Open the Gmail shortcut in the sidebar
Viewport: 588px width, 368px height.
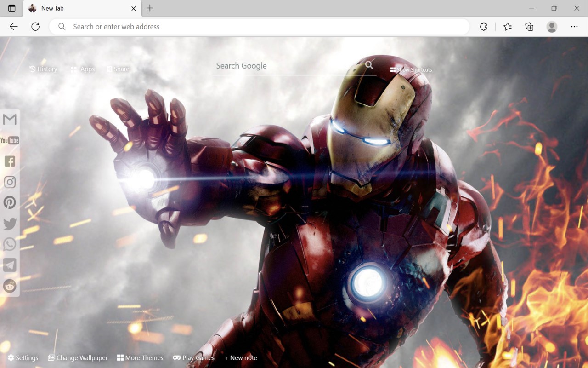[10, 120]
